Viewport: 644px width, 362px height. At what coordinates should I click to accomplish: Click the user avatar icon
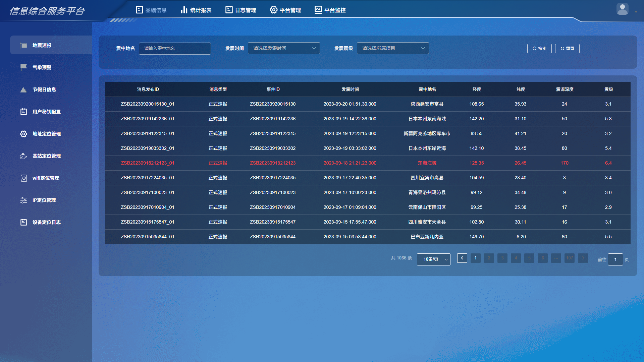pyautogui.click(x=622, y=9)
